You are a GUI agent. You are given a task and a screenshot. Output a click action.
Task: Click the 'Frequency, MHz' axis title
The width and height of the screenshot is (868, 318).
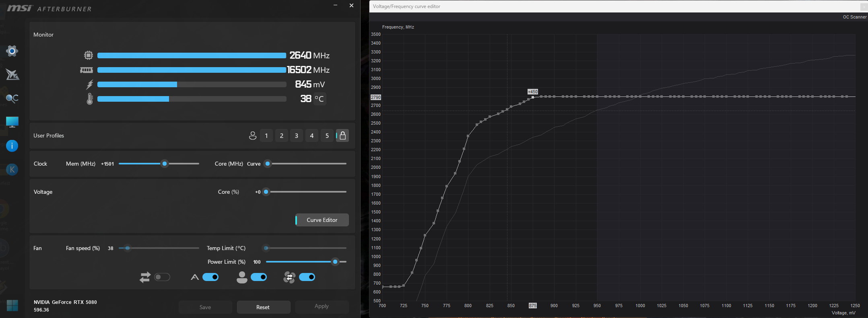coord(398,27)
